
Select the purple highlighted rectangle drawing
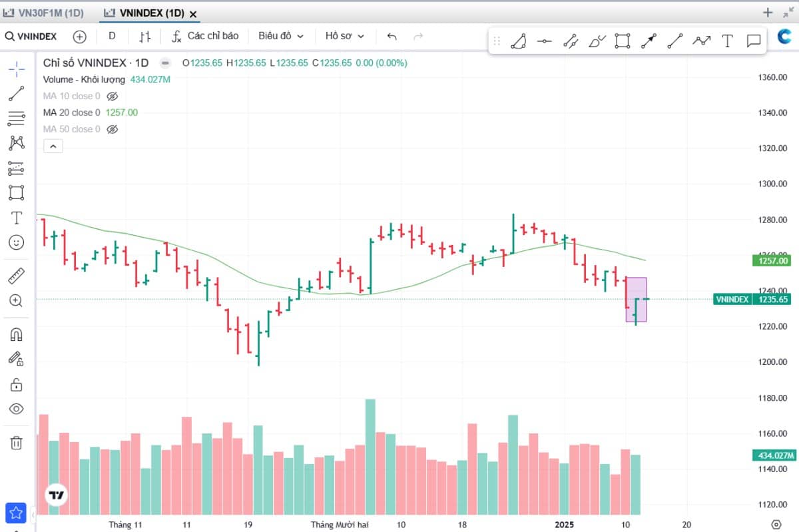click(636, 300)
